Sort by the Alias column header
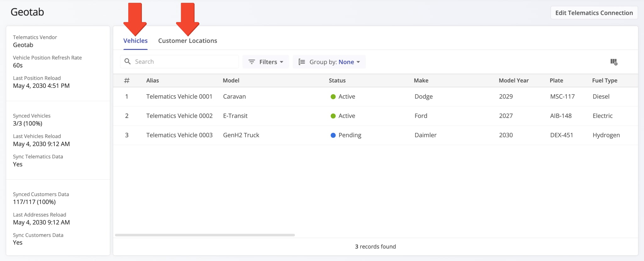644x261 pixels. [x=153, y=81]
